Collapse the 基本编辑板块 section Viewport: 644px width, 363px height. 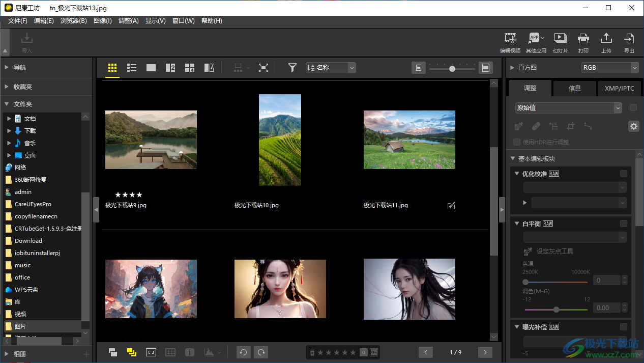(x=513, y=158)
